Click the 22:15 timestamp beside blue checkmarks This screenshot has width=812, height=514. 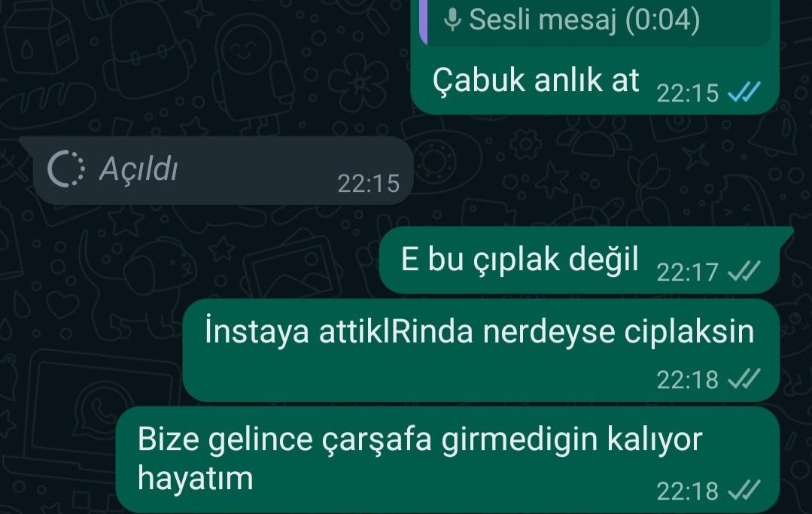coord(688,93)
